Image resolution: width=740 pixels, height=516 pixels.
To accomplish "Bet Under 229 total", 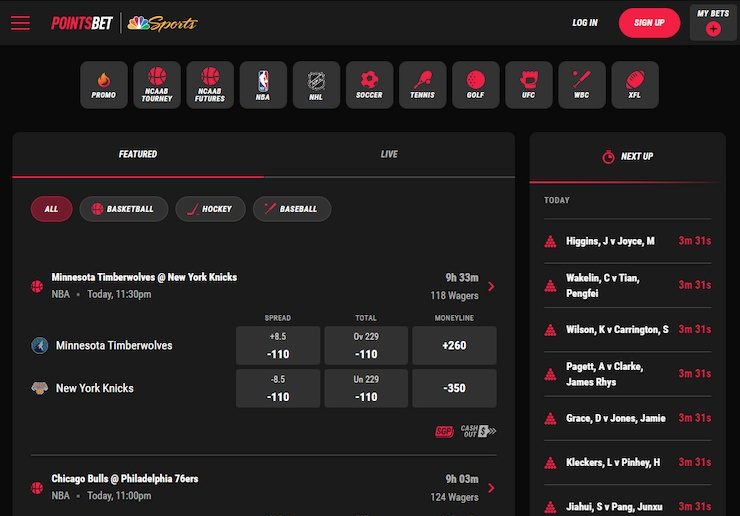I will pyautogui.click(x=366, y=388).
